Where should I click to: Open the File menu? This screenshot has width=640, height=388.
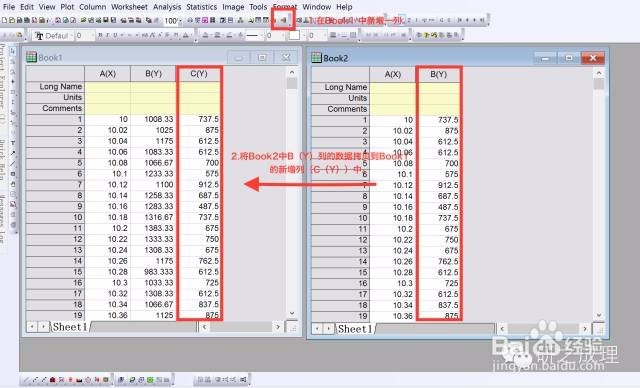[9, 7]
